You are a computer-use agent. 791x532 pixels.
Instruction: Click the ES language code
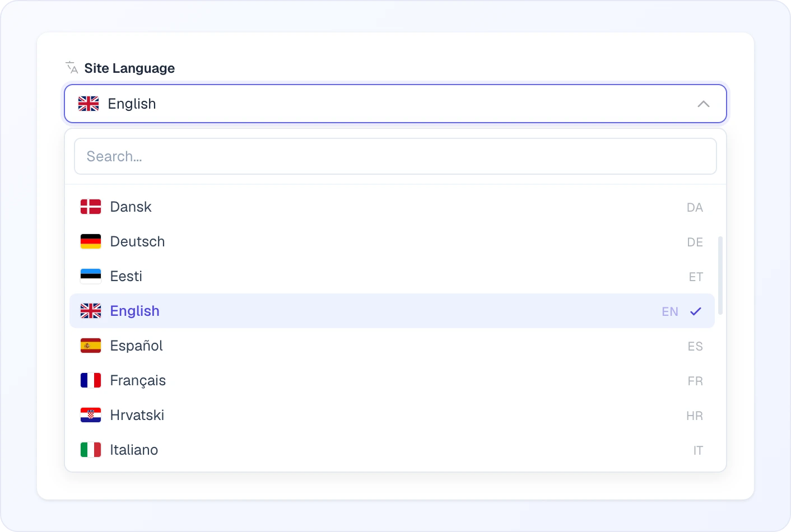695,347
